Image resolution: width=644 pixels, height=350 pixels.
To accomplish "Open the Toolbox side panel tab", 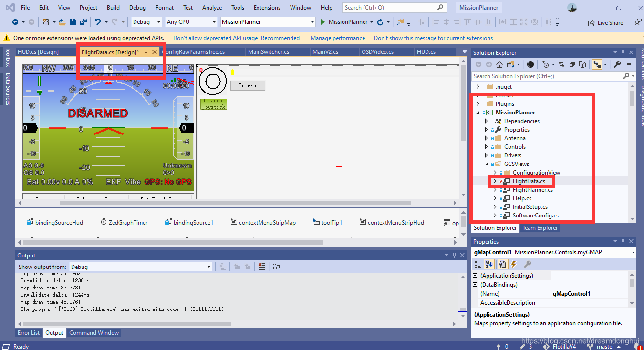I will point(8,57).
